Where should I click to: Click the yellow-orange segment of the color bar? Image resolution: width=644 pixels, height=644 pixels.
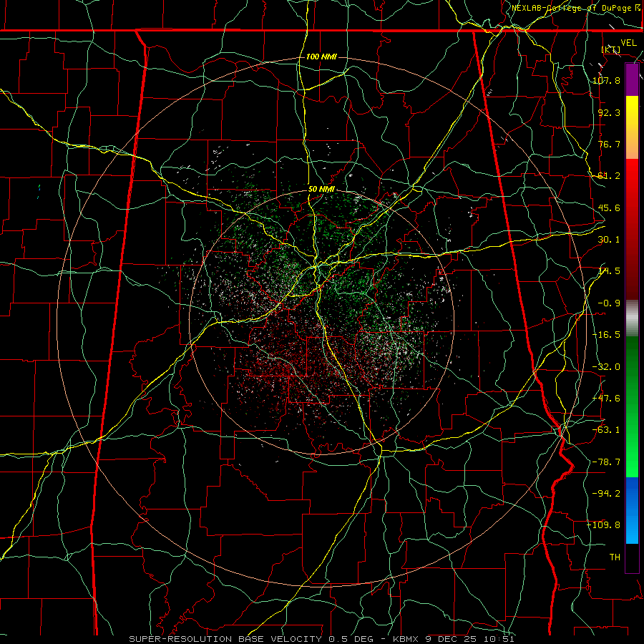[x=632, y=127]
